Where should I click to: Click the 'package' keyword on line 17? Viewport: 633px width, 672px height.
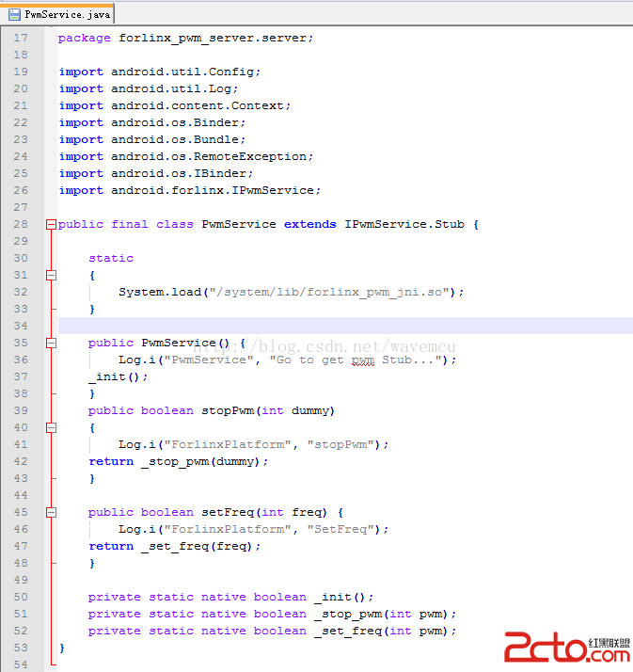[85, 39]
